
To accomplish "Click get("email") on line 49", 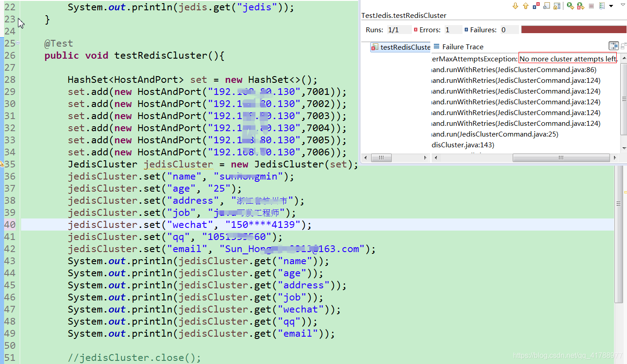I will pyautogui.click(x=289, y=334).
